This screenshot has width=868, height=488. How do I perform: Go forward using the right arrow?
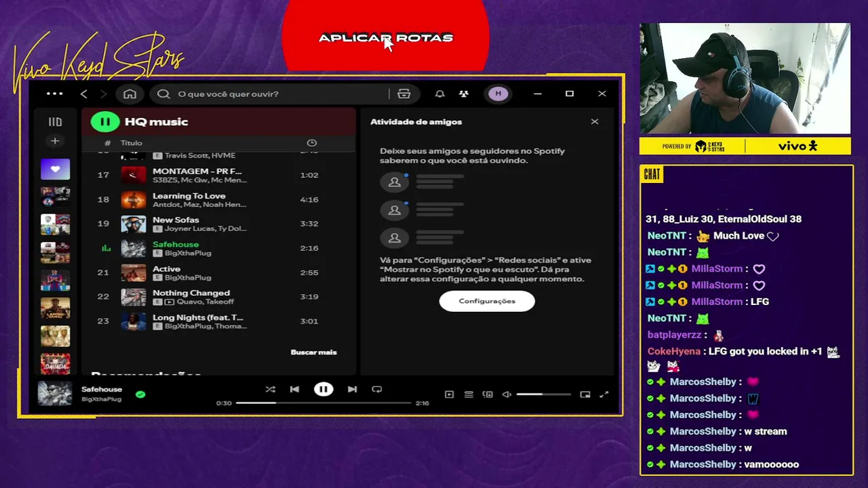click(103, 94)
